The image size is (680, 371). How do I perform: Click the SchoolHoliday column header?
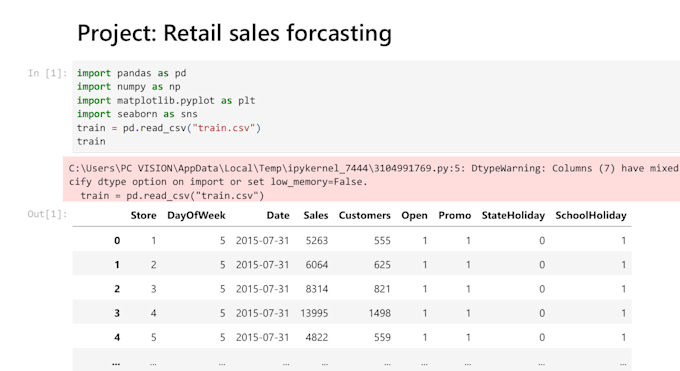(591, 215)
